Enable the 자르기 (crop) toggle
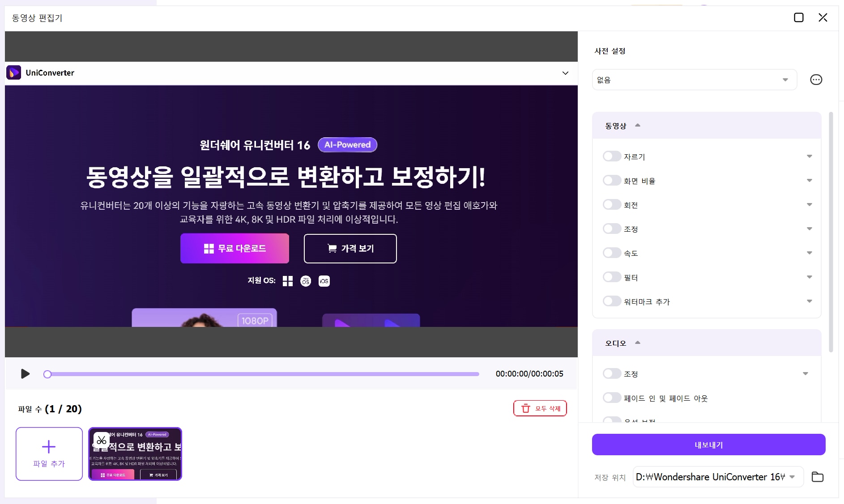Image resolution: width=844 pixels, height=504 pixels. (611, 157)
